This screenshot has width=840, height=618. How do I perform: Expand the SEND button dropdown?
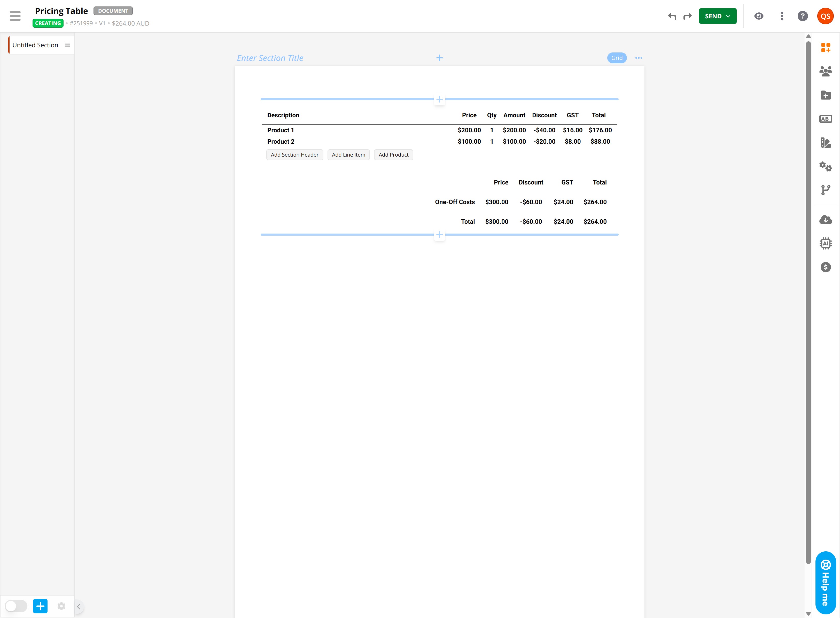tap(728, 16)
